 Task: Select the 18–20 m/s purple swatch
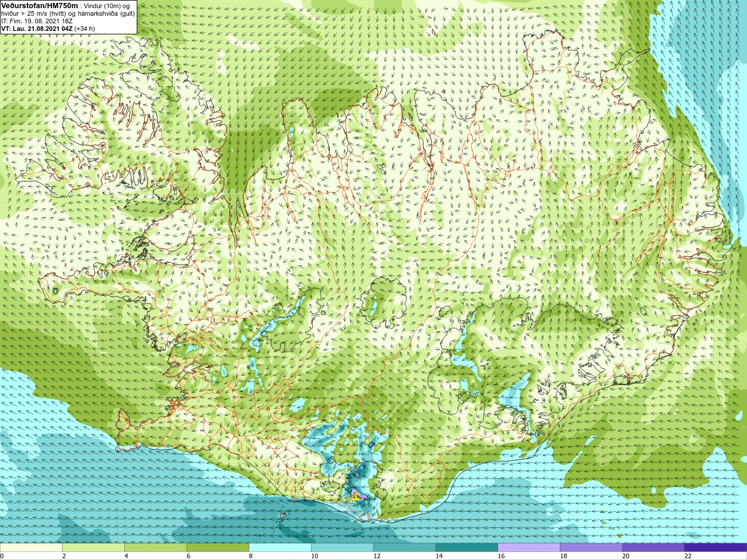pyautogui.click(x=591, y=548)
